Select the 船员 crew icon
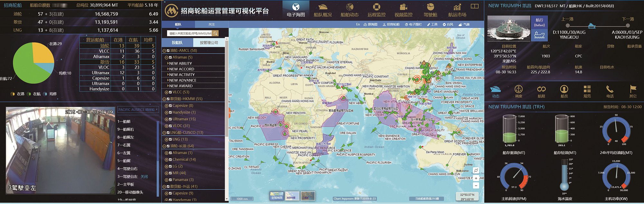The height and width of the screenshot is (204, 644). (564, 91)
